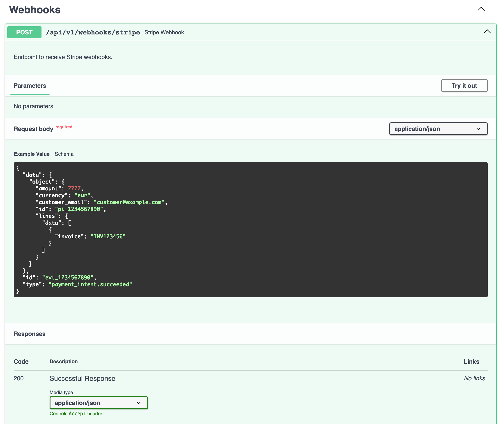The height and width of the screenshot is (424, 504).
Task: Click the Responses section header
Action: (x=30, y=334)
